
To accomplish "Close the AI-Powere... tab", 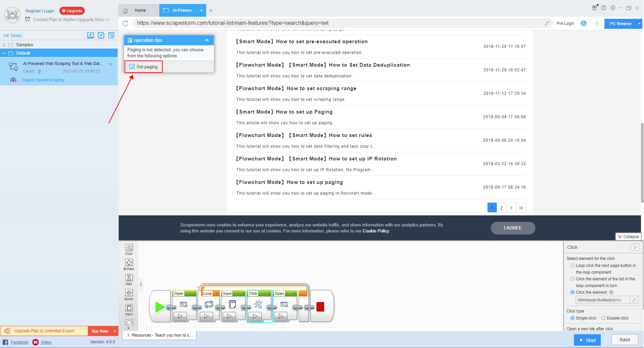I will [x=201, y=10].
